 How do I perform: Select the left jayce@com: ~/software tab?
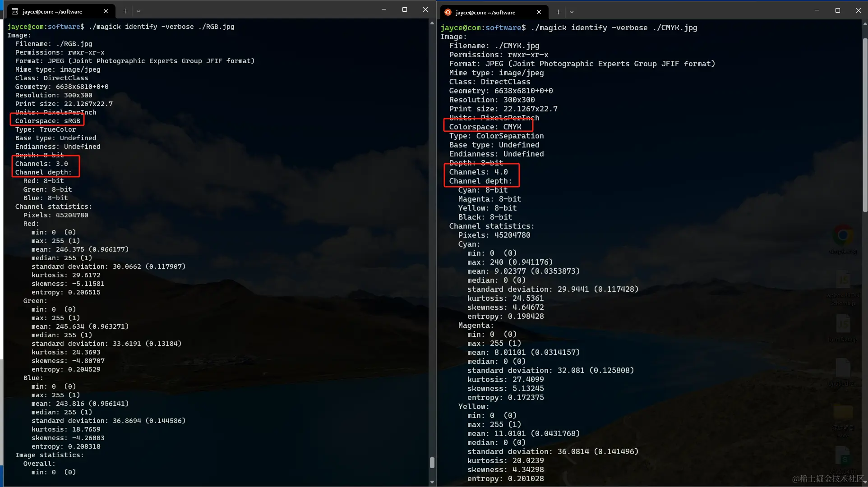pos(52,11)
